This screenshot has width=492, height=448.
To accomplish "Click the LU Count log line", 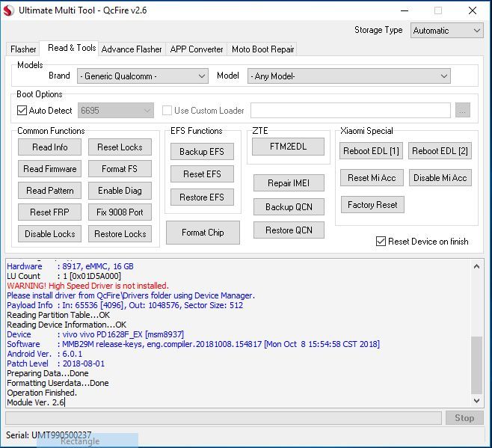I will click(64, 276).
